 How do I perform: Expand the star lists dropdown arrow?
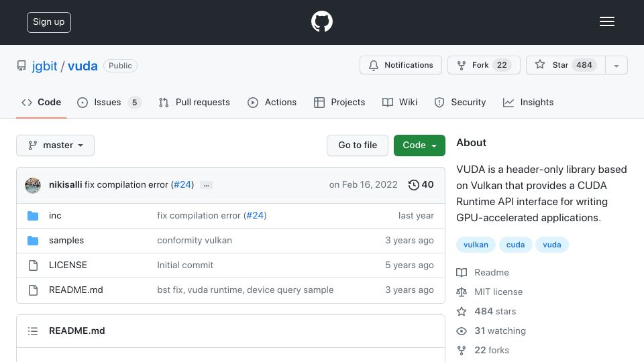(x=616, y=66)
